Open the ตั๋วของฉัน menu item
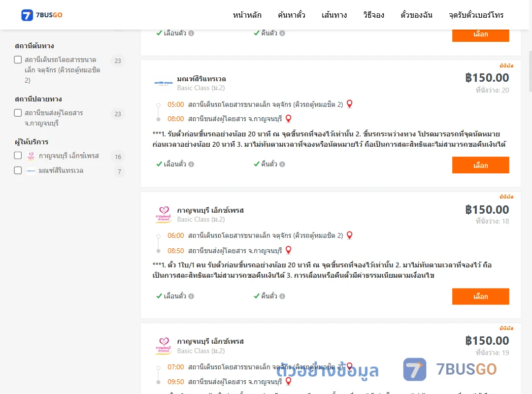The image size is (532, 394). 416,15
